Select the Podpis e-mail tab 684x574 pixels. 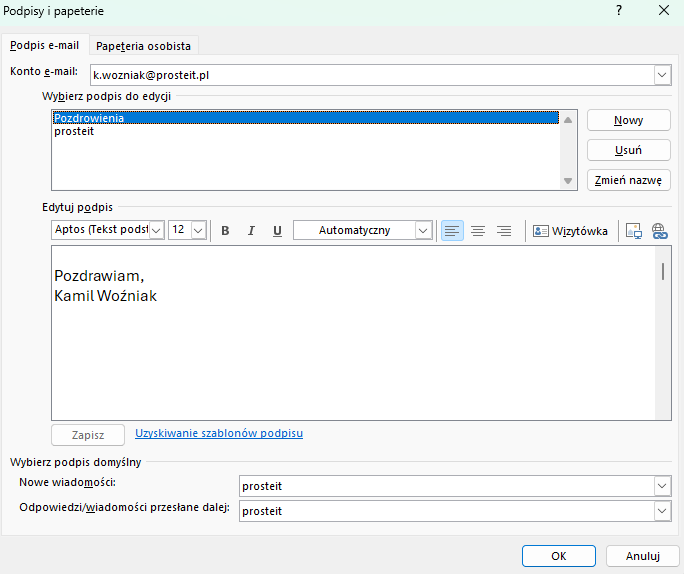pos(45,46)
